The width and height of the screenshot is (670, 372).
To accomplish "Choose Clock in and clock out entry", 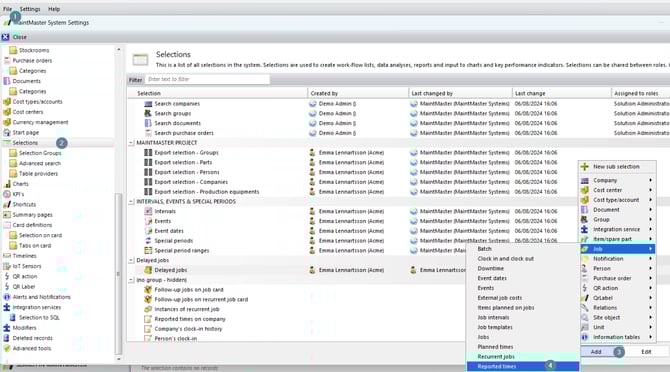I will click(x=523, y=259).
